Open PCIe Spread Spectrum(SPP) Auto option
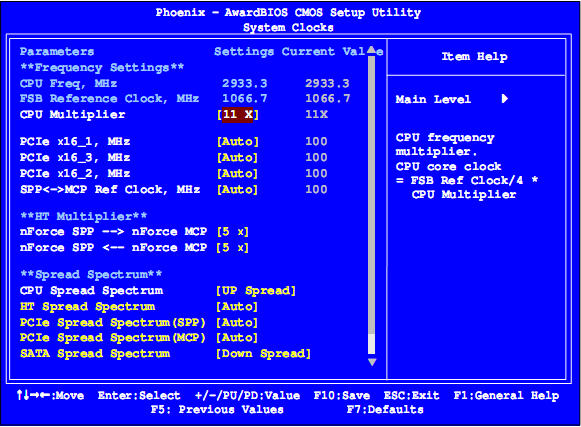 pos(237,322)
